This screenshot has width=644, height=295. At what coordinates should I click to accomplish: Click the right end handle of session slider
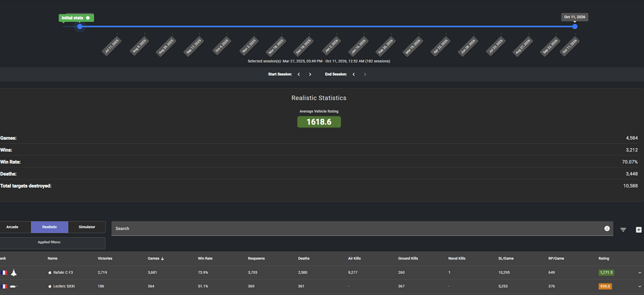pyautogui.click(x=574, y=26)
